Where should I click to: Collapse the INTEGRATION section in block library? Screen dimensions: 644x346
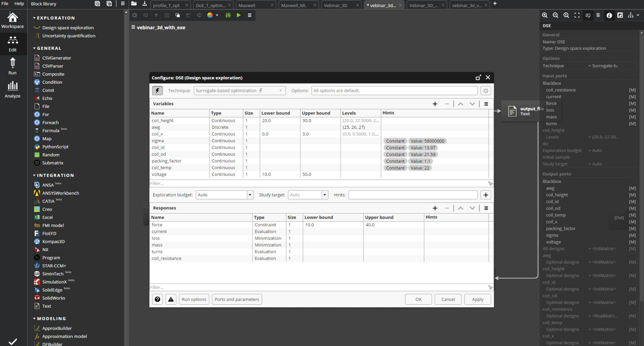point(34,175)
